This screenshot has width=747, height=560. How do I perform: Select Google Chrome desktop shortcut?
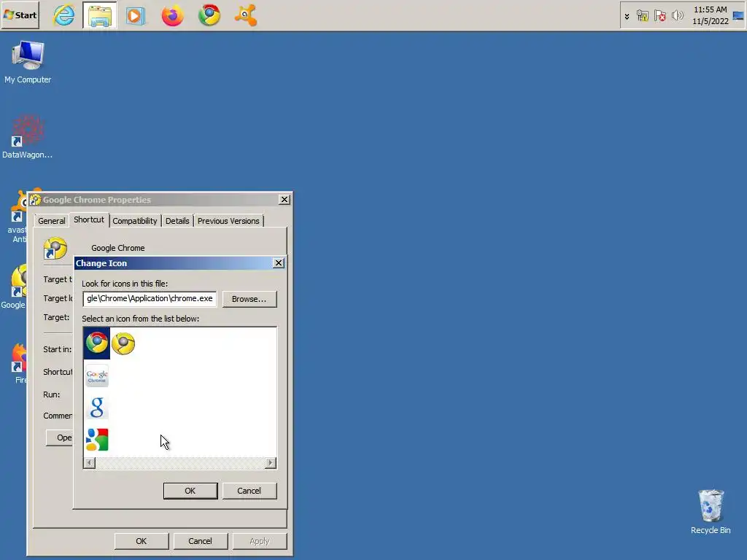(x=15, y=287)
